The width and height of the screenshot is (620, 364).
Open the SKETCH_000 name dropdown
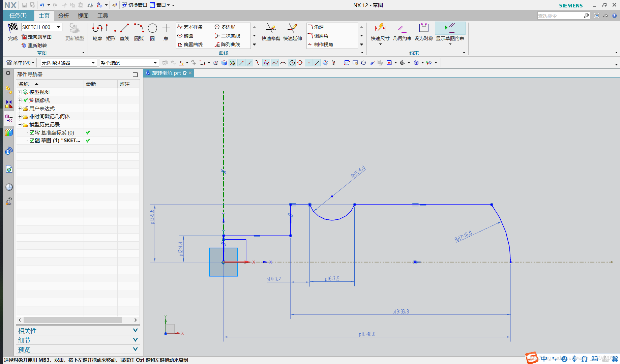59,27
